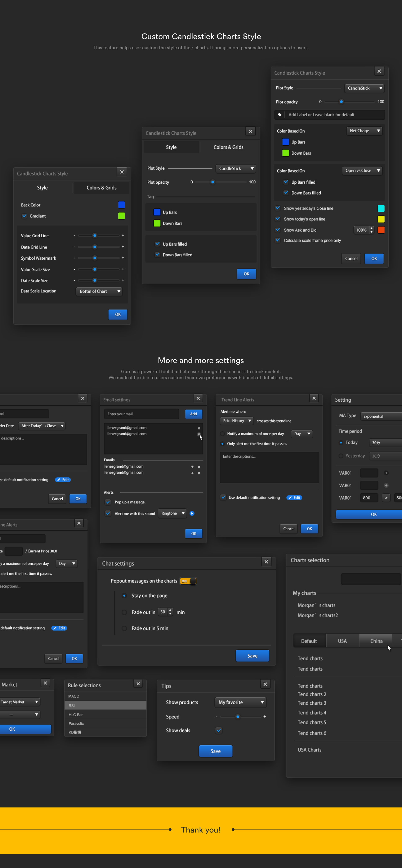Screen dimensions: 402x868
Task: Play the Ringtone sound preview
Action: coord(192,513)
